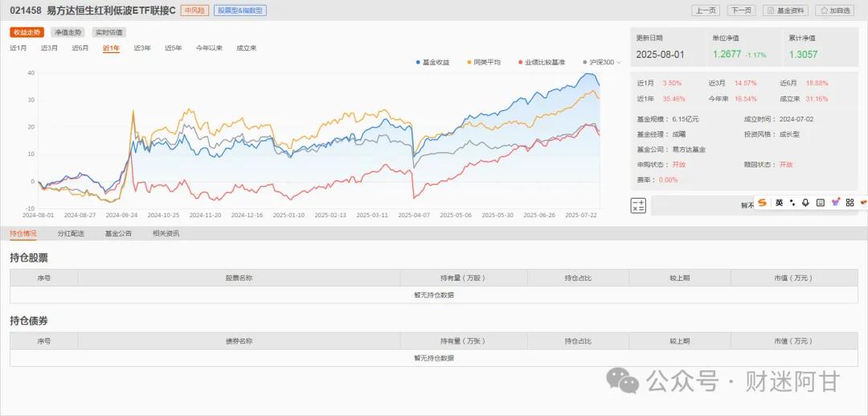Select the 成立来 time range

tap(247, 48)
